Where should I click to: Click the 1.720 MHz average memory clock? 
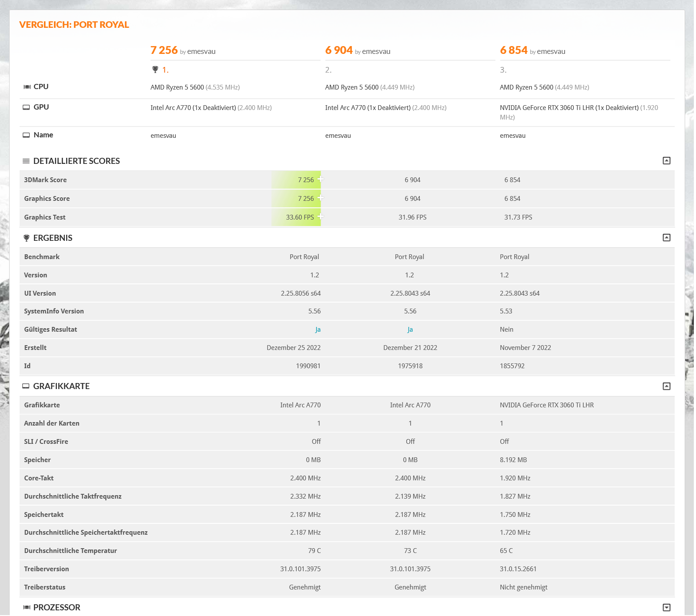coord(515,533)
